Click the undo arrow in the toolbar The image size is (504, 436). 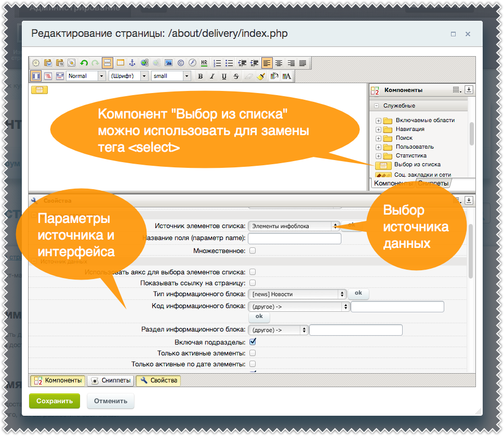pos(84,63)
